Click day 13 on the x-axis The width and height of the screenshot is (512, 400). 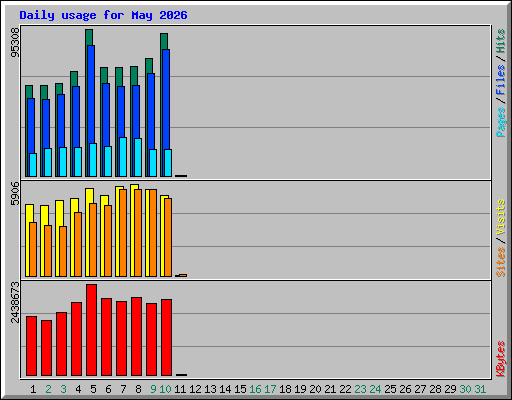pyautogui.click(x=210, y=389)
